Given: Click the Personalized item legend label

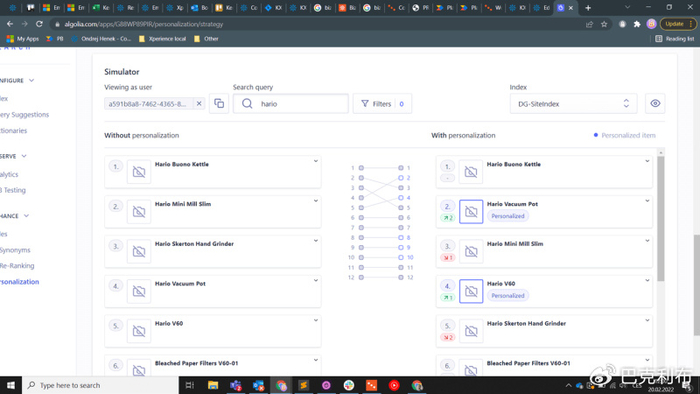Looking at the screenshot, I should point(628,135).
